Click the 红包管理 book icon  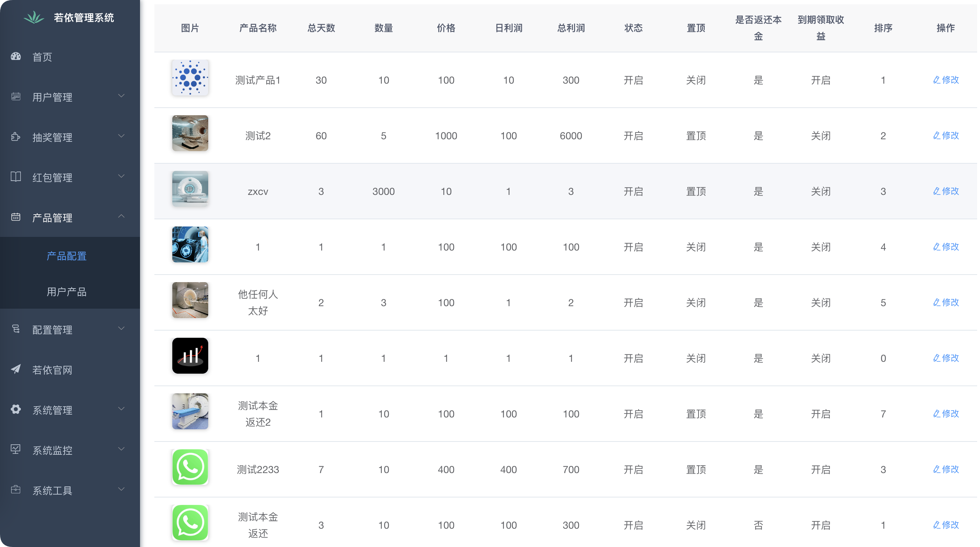tap(16, 177)
